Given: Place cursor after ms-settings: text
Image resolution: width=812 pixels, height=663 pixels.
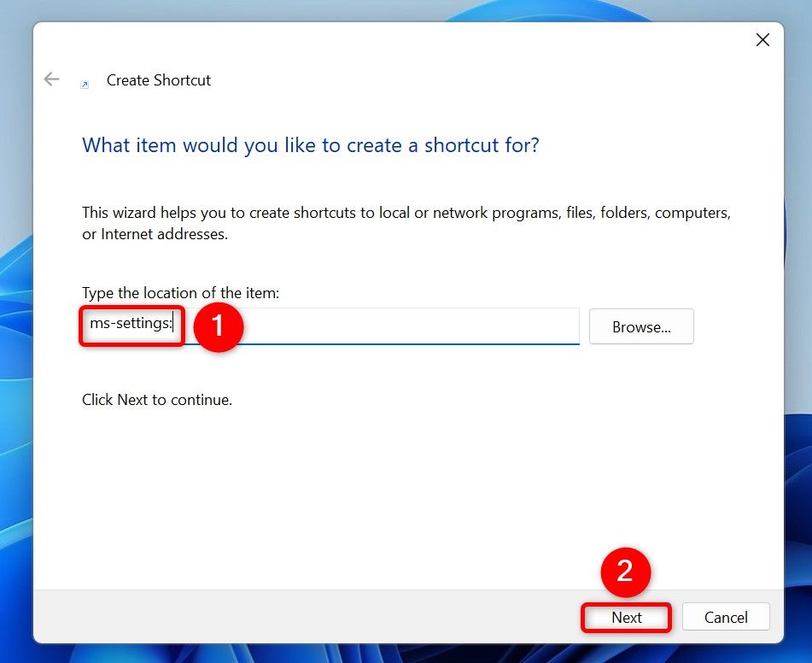Looking at the screenshot, I should tap(178, 326).
